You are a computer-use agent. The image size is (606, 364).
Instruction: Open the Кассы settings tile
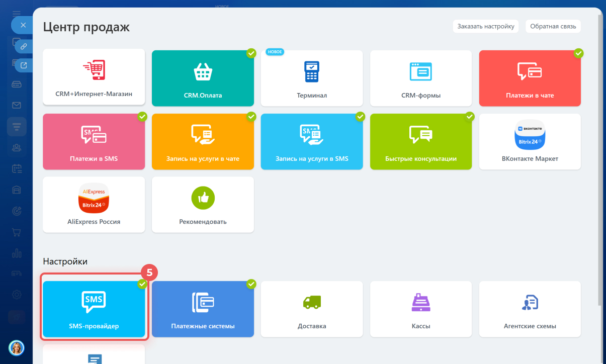coord(421,308)
